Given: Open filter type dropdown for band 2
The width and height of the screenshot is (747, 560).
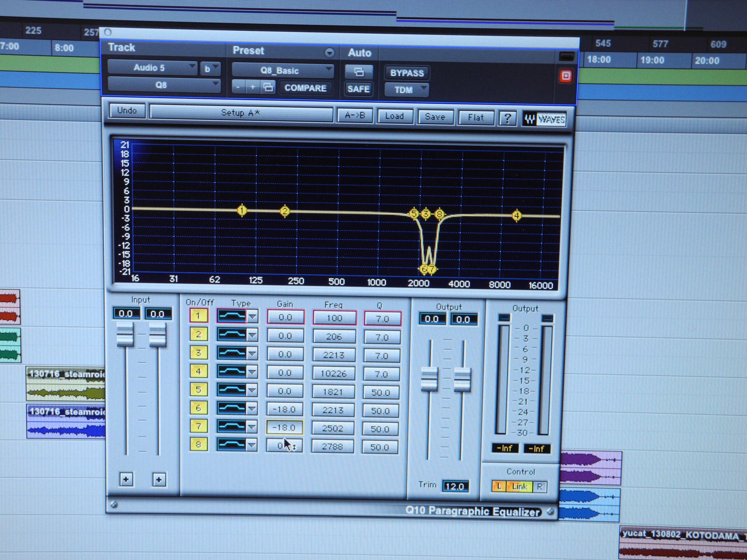Looking at the screenshot, I should click(x=252, y=335).
